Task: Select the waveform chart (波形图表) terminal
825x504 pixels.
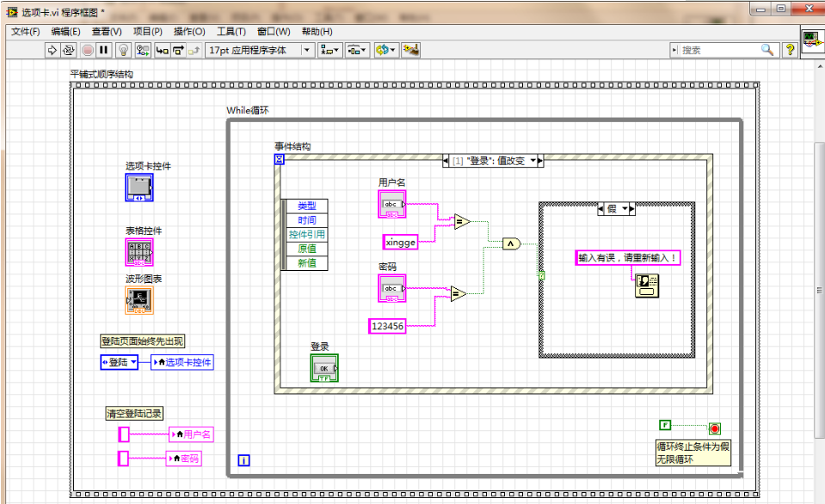Action: click(139, 300)
